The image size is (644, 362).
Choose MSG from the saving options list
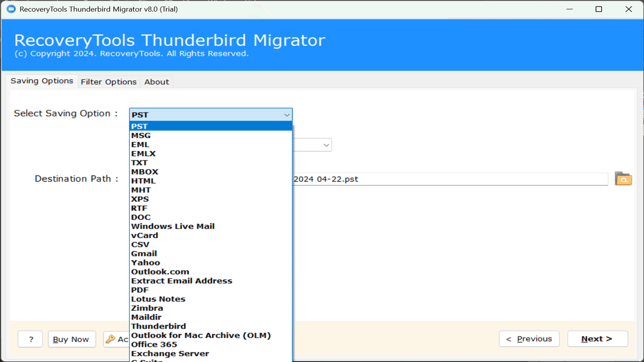coord(211,135)
